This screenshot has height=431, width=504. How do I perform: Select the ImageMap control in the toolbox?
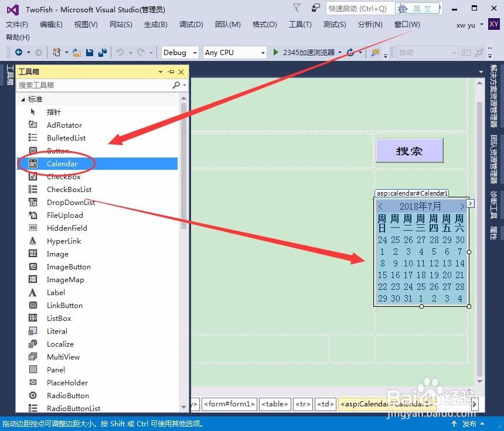click(97, 279)
